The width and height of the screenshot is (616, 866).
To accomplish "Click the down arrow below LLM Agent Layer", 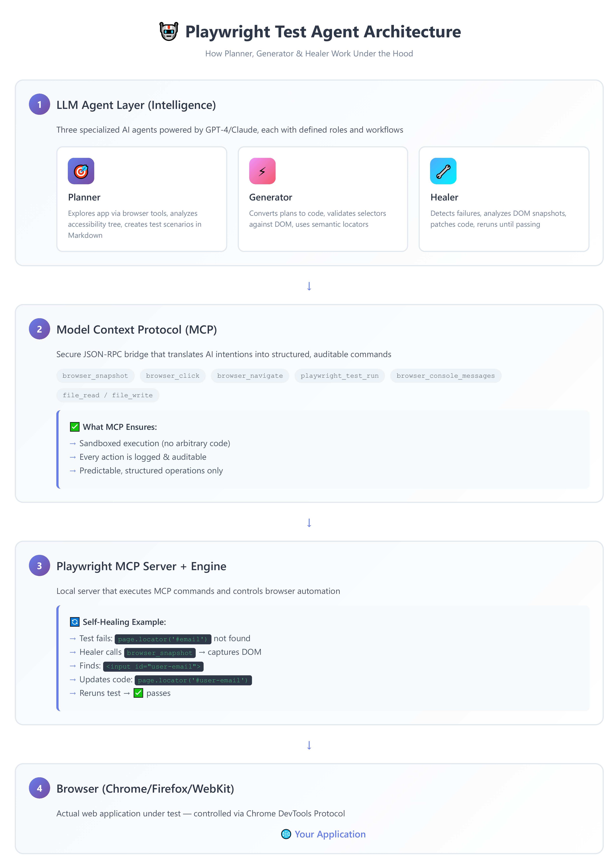I will [309, 286].
